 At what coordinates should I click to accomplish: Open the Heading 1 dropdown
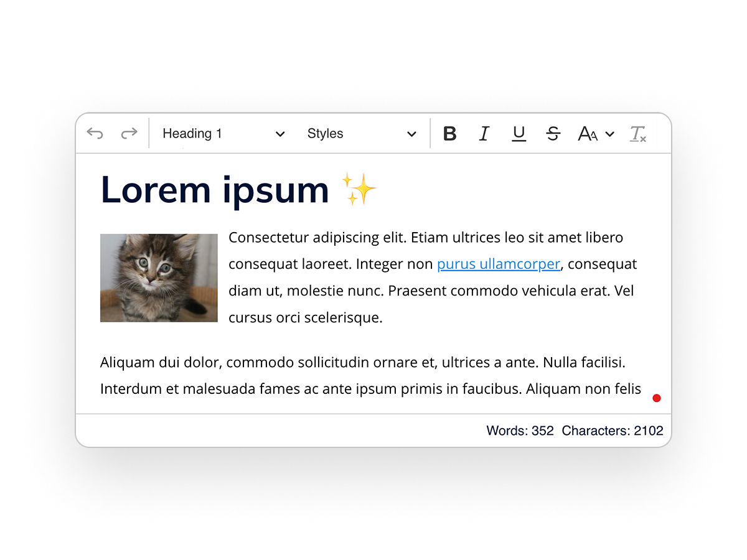tap(222, 133)
